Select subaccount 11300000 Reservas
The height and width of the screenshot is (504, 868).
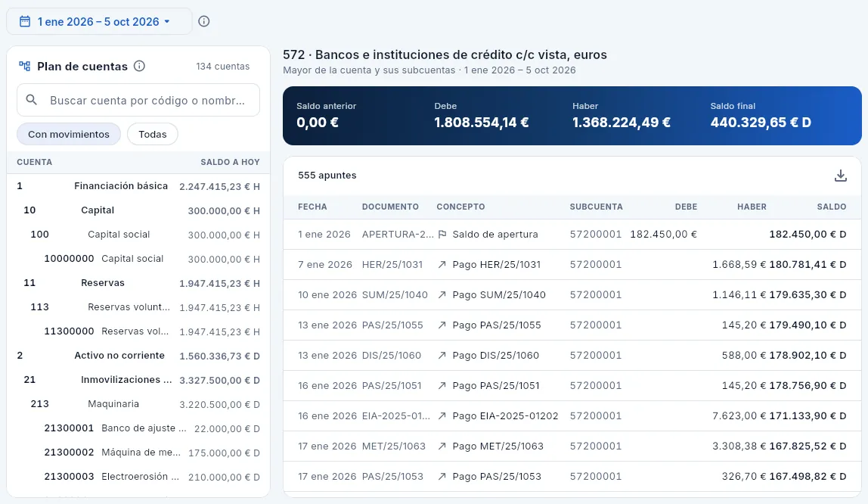[138, 331]
